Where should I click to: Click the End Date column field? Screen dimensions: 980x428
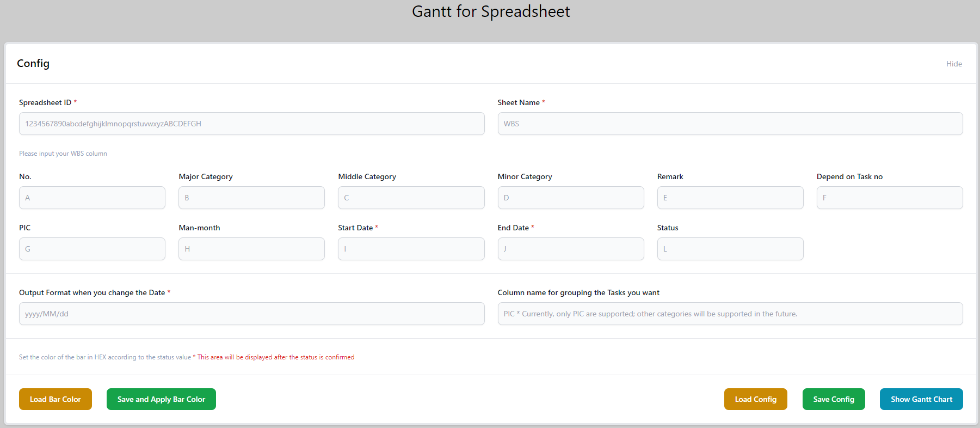coord(570,249)
